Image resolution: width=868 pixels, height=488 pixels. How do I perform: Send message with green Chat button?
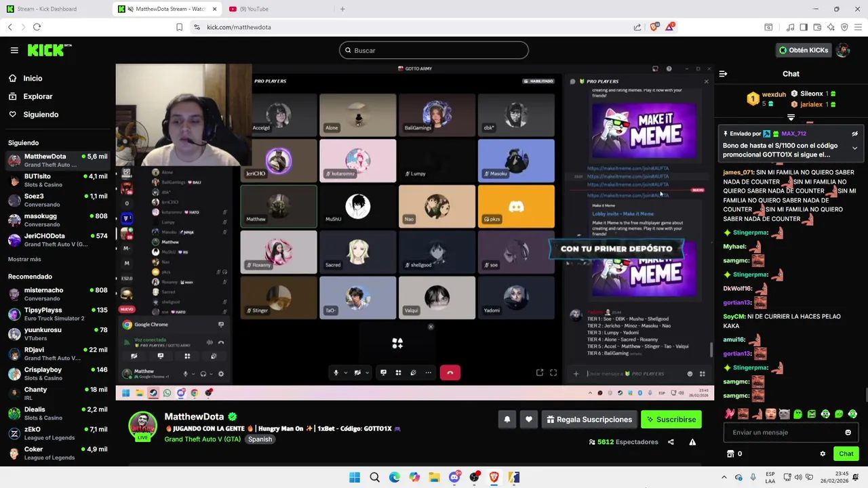click(846, 454)
